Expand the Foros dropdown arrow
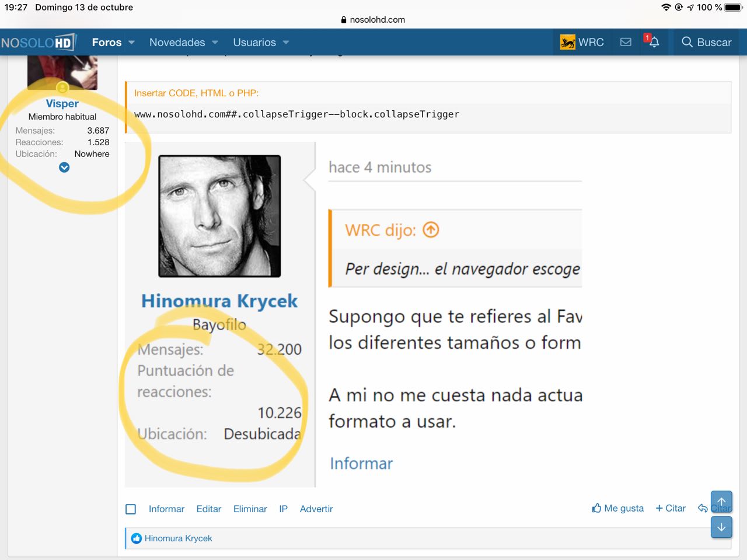Image resolution: width=747 pixels, height=560 pixels. point(132,43)
